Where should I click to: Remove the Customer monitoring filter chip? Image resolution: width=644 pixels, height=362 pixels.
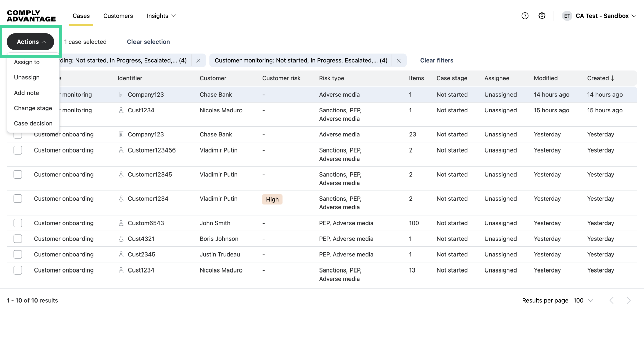(x=399, y=61)
